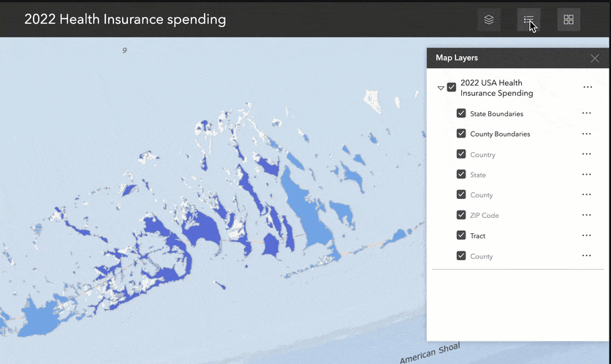611x364 pixels.
Task: Show more options for the Country layer
Action: pyautogui.click(x=586, y=154)
